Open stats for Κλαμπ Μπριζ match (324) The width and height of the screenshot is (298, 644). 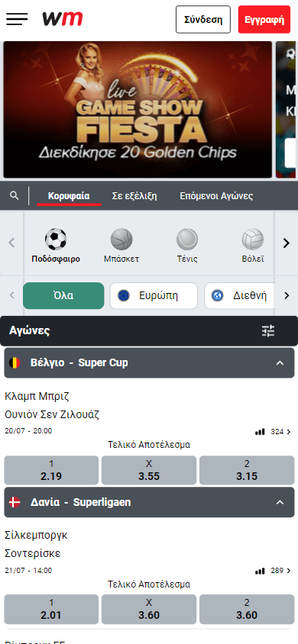pyautogui.click(x=273, y=432)
